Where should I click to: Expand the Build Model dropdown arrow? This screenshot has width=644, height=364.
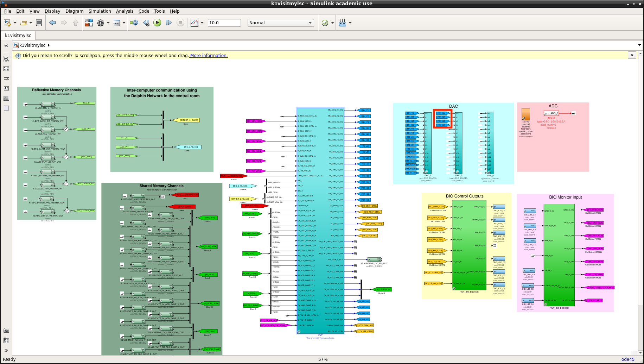pyautogui.click(x=350, y=23)
